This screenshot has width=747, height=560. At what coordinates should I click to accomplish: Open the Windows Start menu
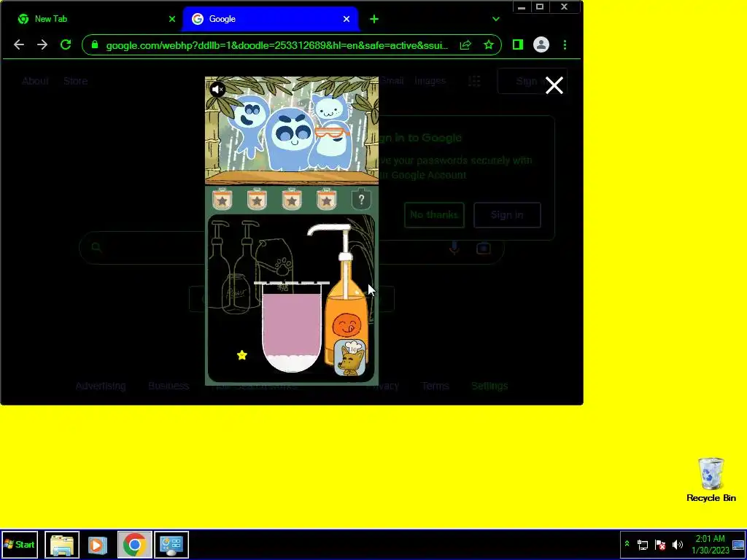tap(19, 544)
